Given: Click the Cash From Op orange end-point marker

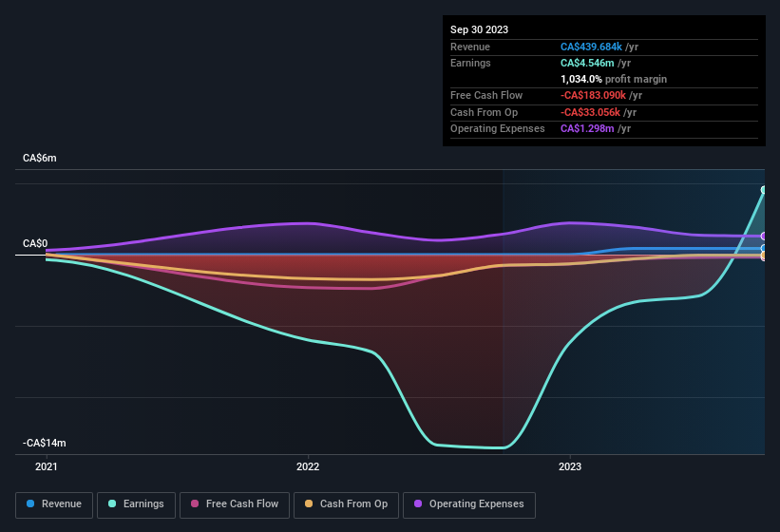Looking at the screenshot, I should click(x=764, y=255).
